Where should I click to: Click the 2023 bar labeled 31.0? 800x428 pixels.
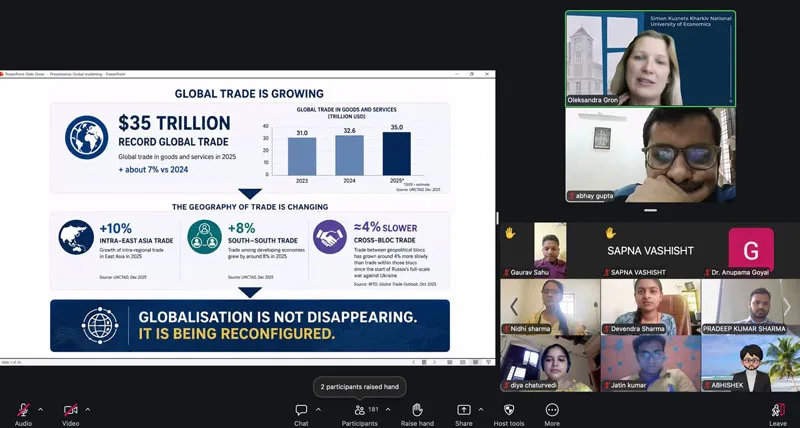(302, 156)
